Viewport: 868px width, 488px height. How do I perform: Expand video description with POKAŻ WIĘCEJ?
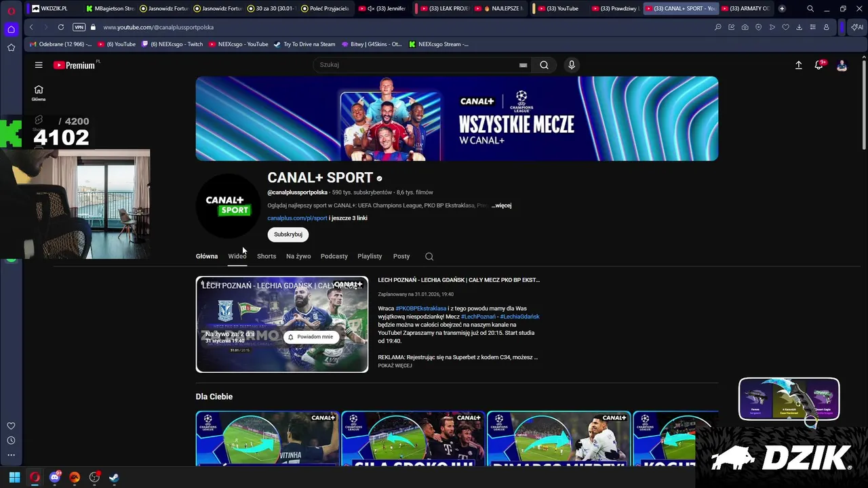click(x=395, y=366)
